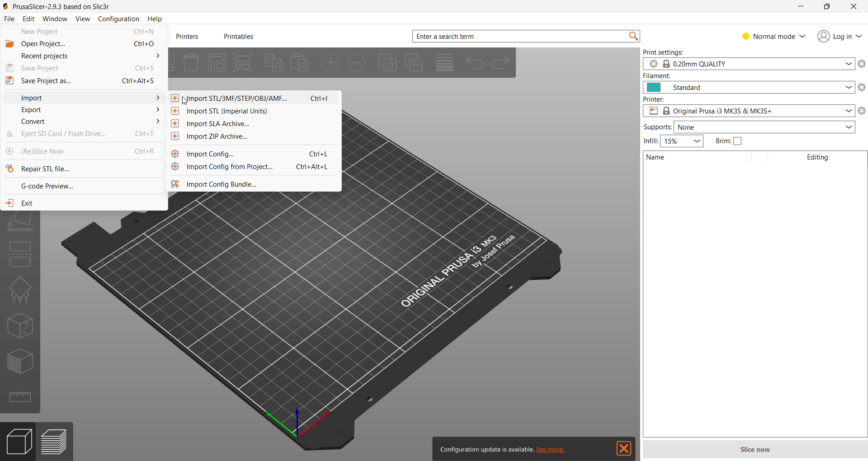Open the Supports None dropdown

(764, 127)
